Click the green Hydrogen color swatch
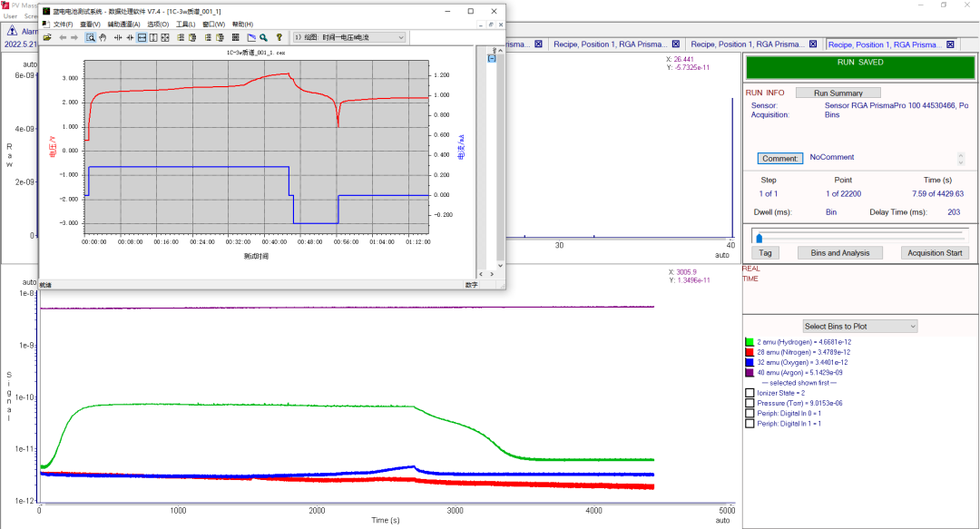Image resolution: width=980 pixels, height=529 pixels. (750, 342)
